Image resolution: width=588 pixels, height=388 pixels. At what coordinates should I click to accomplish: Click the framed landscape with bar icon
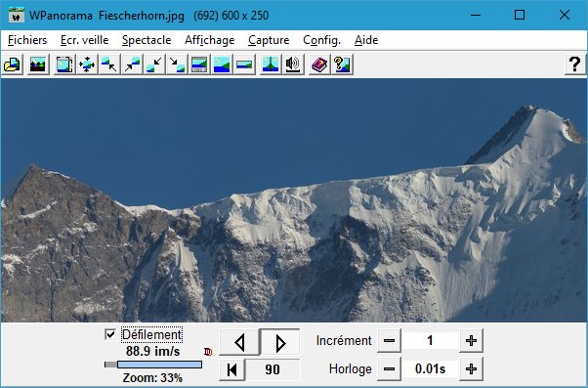[x=199, y=65]
